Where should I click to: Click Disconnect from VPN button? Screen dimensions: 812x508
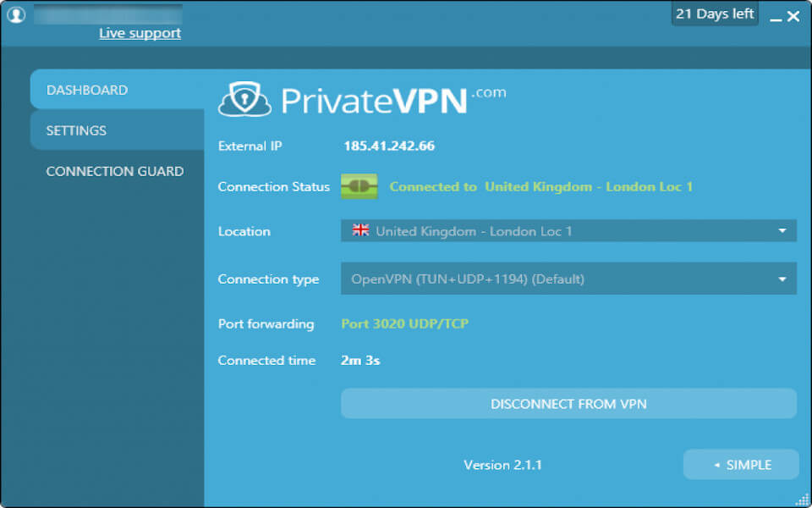pos(568,404)
